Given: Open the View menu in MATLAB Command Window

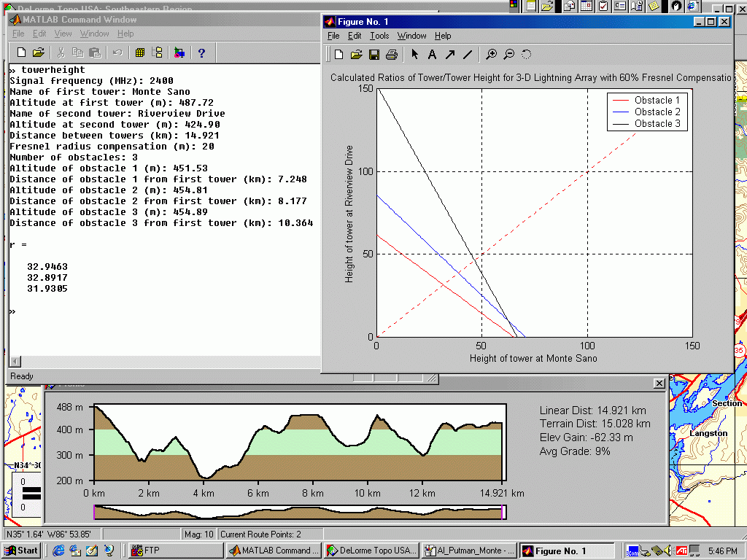Looking at the screenshot, I should (x=63, y=34).
